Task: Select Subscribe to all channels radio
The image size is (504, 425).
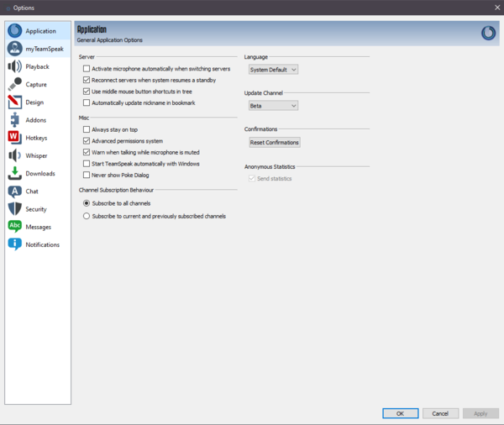Action: click(87, 203)
